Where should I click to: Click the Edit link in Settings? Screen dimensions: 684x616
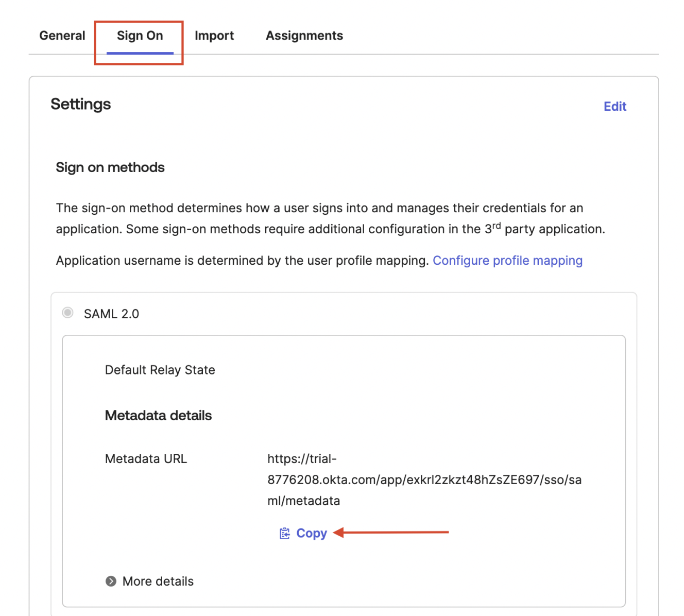click(x=615, y=107)
